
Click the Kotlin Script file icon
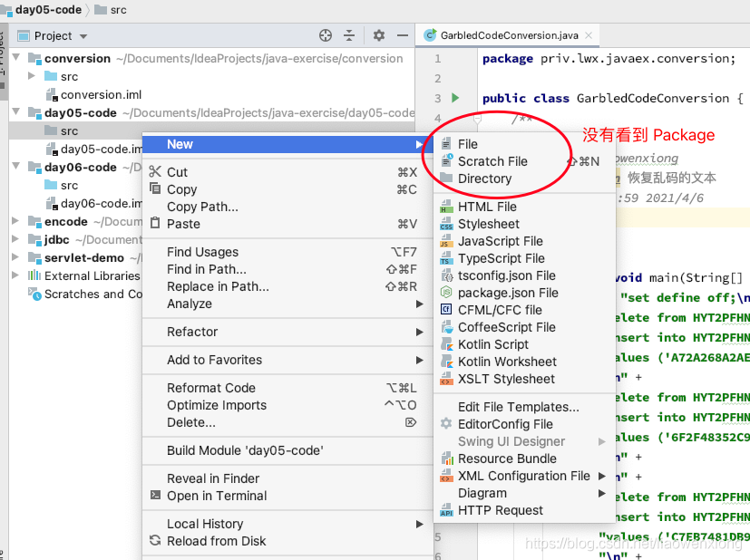click(446, 344)
